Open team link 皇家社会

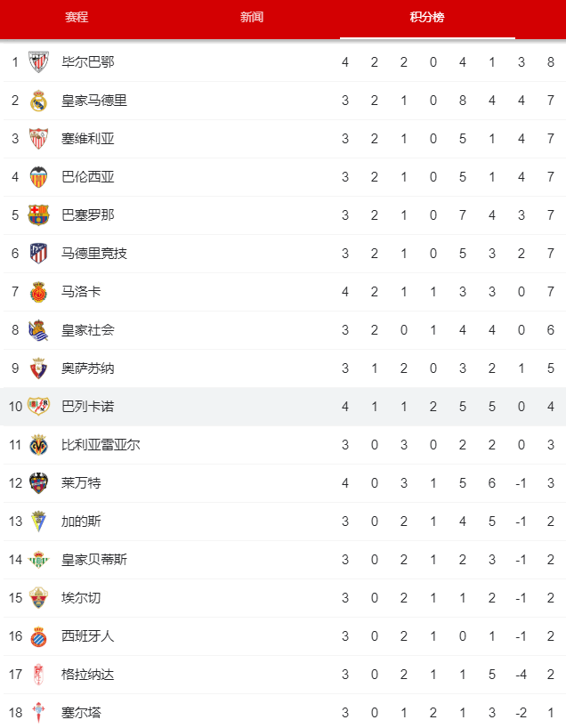(88, 330)
